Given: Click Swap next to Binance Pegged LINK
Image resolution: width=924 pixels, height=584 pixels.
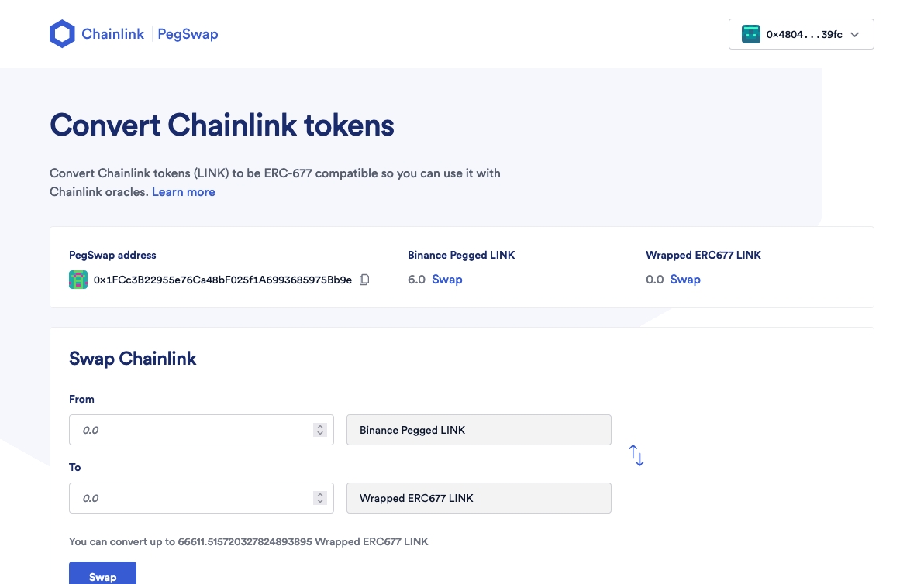Looking at the screenshot, I should (446, 280).
